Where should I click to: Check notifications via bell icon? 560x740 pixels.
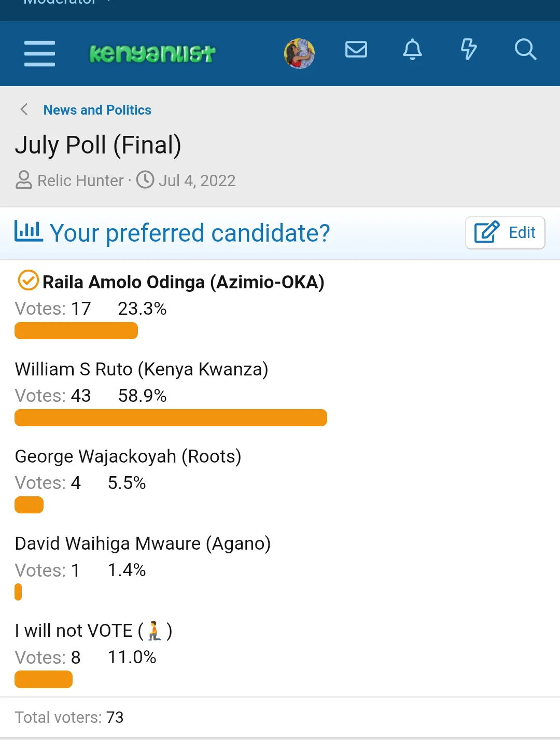click(413, 50)
